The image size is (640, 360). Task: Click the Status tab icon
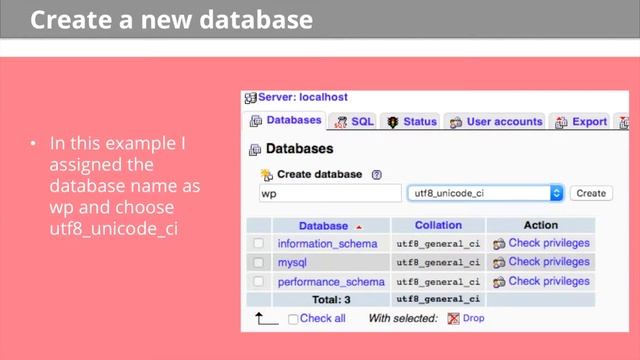[x=393, y=122]
